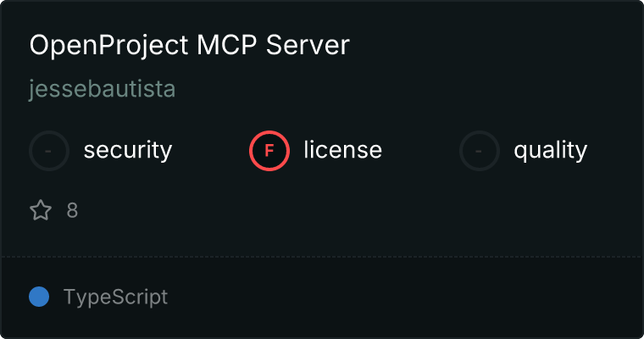644x339 pixels.
Task: Click the TypeScript language label
Action: (x=115, y=297)
